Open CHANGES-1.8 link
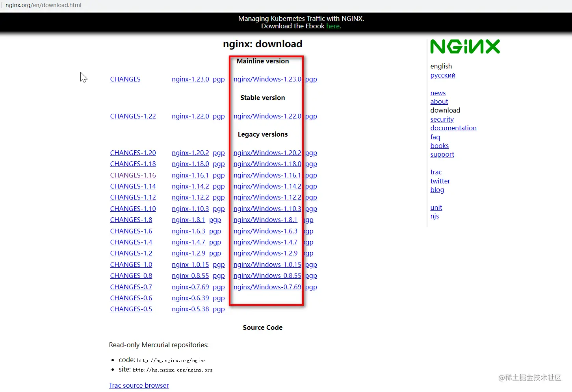The width and height of the screenshot is (572, 392). coord(131,220)
